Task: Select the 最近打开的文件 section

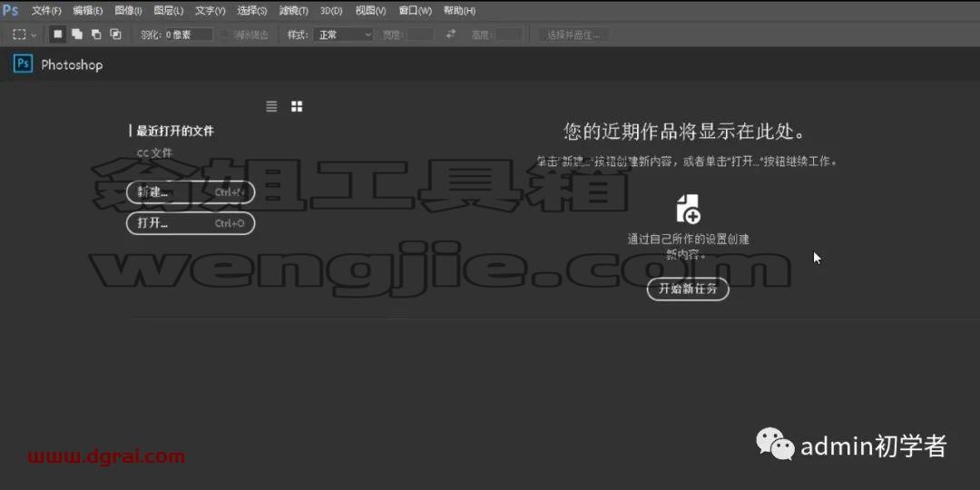Action: pyautogui.click(x=175, y=132)
